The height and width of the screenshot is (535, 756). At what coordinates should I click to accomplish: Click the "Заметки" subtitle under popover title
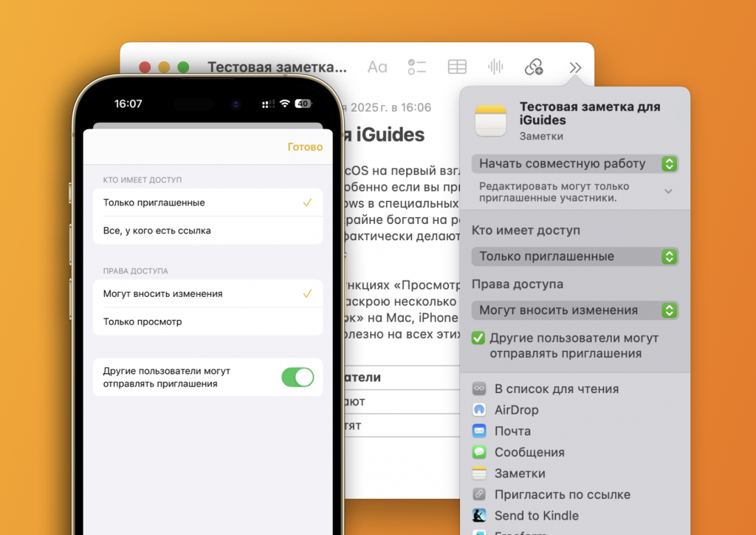pos(541,137)
